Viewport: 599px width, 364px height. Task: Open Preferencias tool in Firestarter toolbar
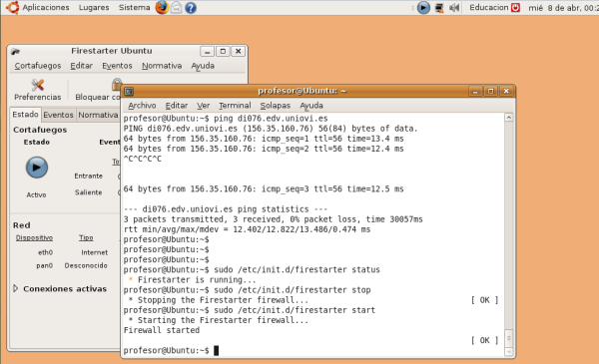pyautogui.click(x=38, y=90)
